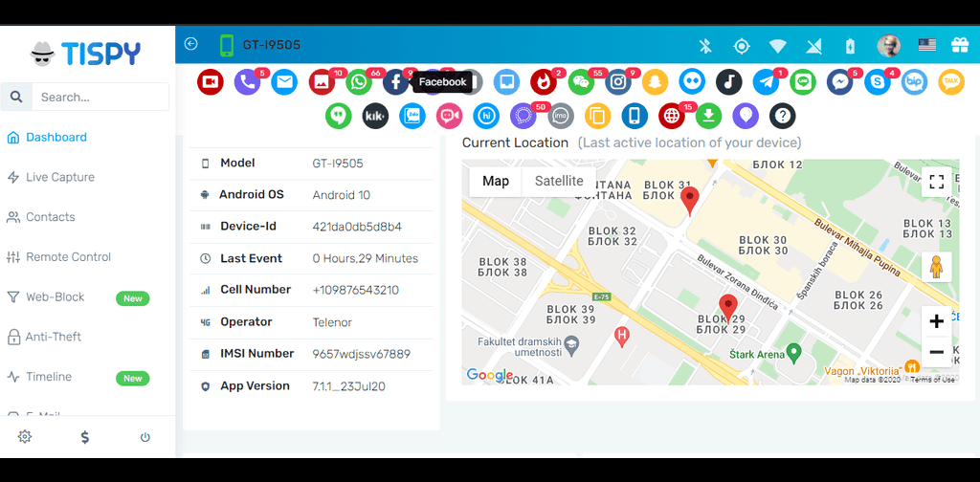Open photos gallery icon with badge 10
980x482 pixels.
pyautogui.click(x=322, y=82)
